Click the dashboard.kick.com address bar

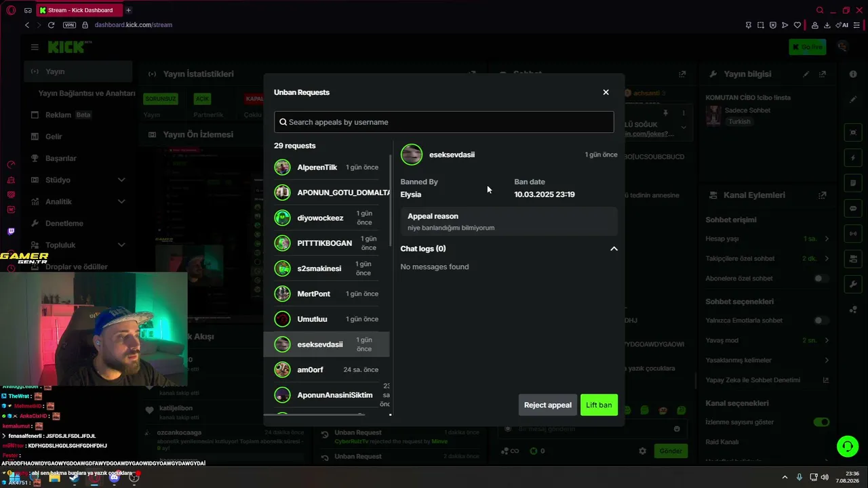[134, 25]
